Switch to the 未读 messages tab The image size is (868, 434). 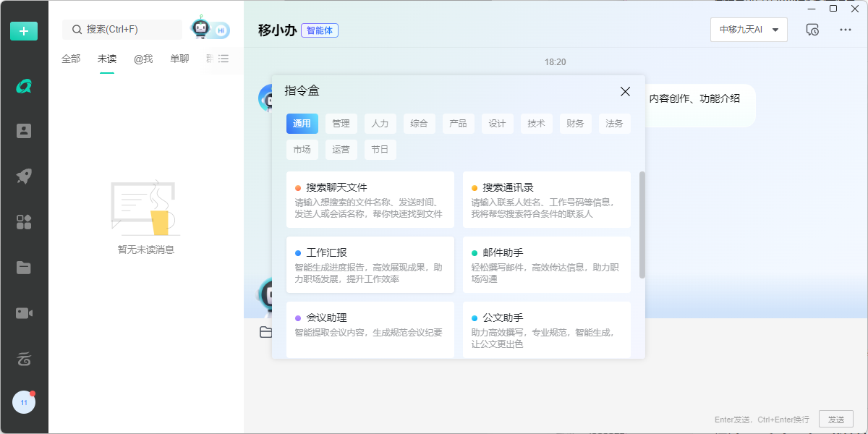coord(106,59)
